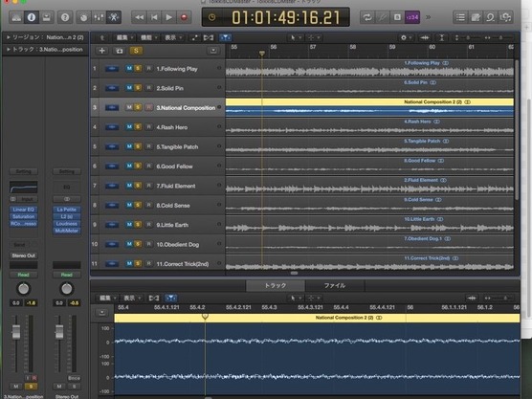Open Smart Controls button
The height and width of the screenshot is (399, 532).
[83, 17]
